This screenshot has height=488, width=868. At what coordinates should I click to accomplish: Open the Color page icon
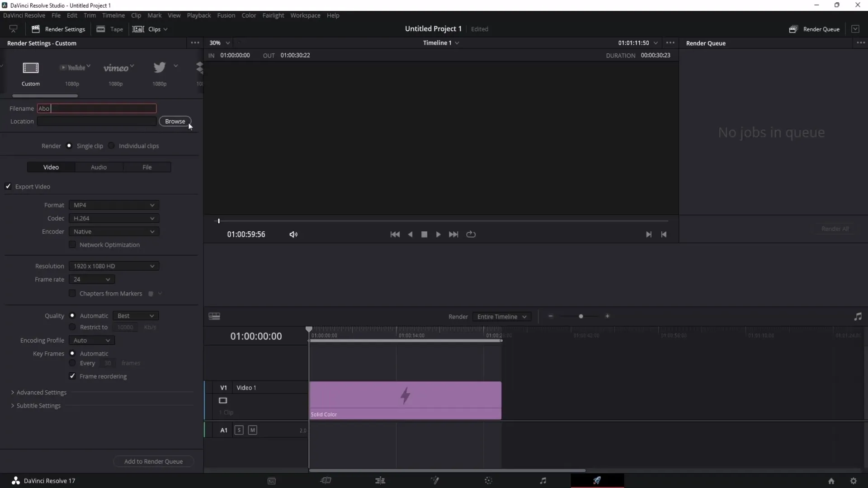[488, 480]
